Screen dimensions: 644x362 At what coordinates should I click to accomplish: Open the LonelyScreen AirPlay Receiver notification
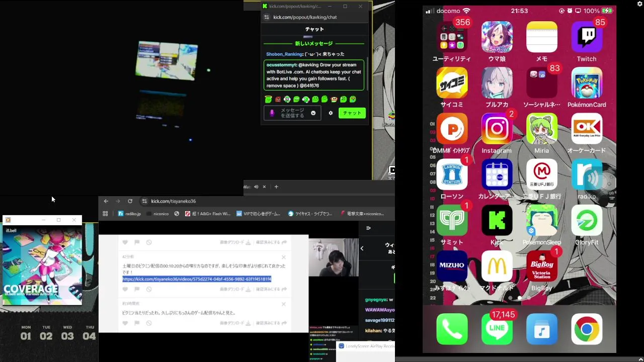[366, 346]
